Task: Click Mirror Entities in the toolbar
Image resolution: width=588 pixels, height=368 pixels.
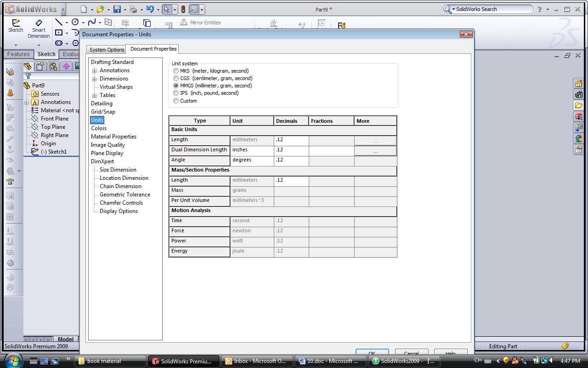Action: click(x=200, y=23)
